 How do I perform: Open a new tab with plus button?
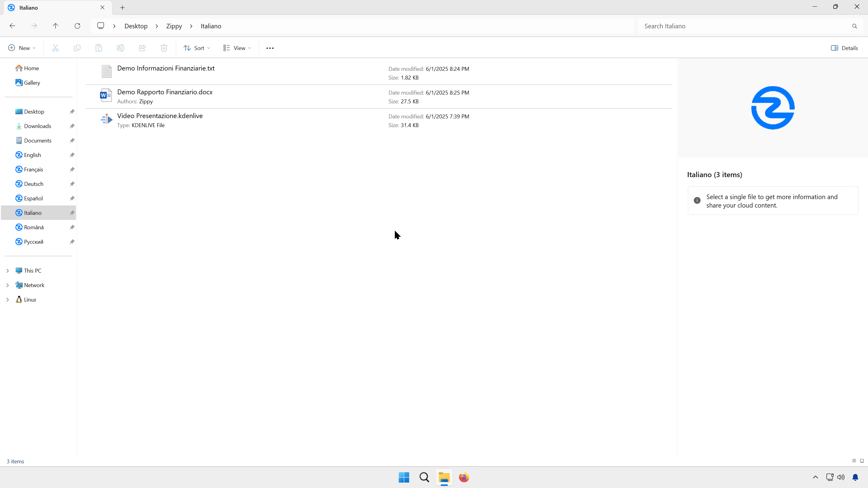point(123,8)
